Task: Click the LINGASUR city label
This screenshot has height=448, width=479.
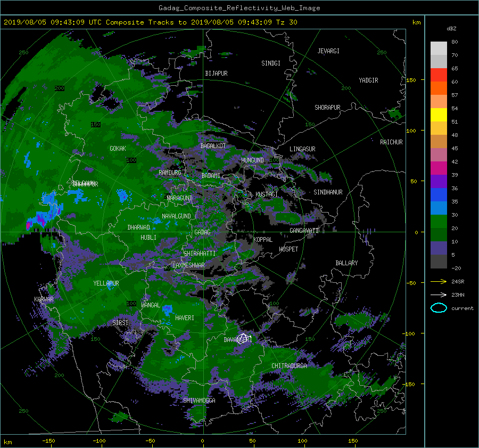Action: (x=302, y=149)
